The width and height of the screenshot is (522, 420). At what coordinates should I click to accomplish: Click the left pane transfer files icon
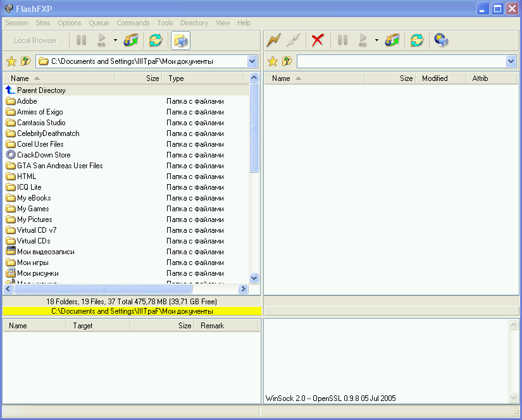click(x=131, y=40)
